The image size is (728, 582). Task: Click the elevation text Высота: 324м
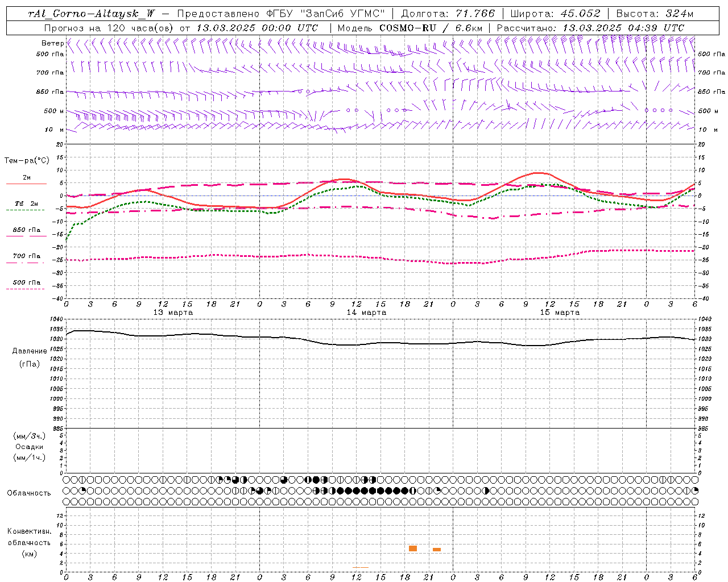[x=655, y=14]
